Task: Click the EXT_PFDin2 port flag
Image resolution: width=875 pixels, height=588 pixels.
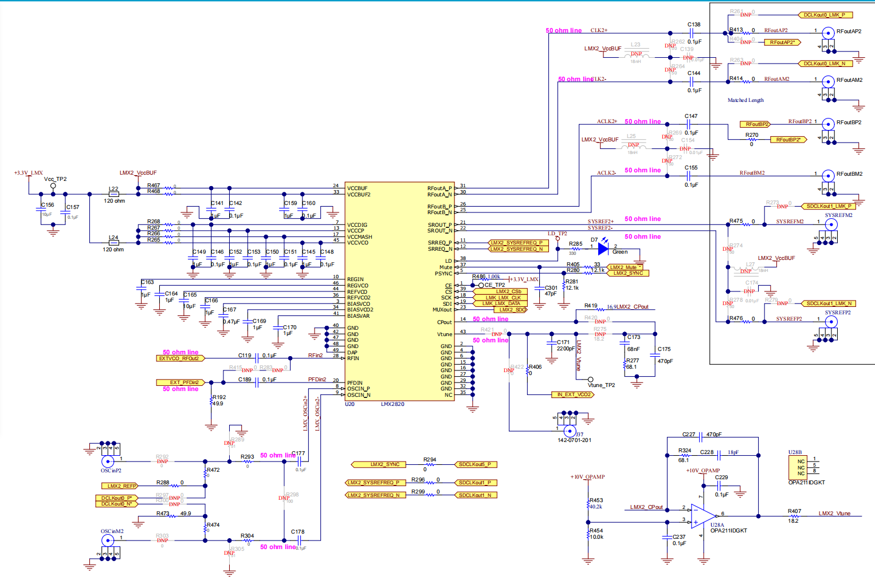Action: tap(181, 382)
